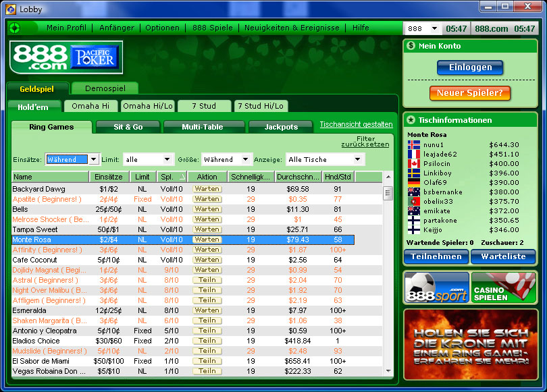Click Teiln button in El Sabor de Miami row
The image size is (547, 392).
click(x=207, y=361)
